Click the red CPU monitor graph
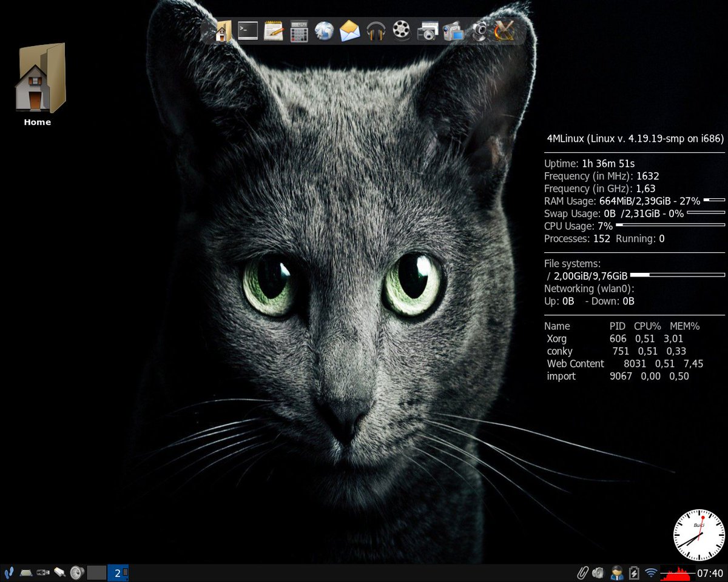Image resolution: width=728 pixels, height=582 pixels. pyautogui.click(x=678, y=572)
